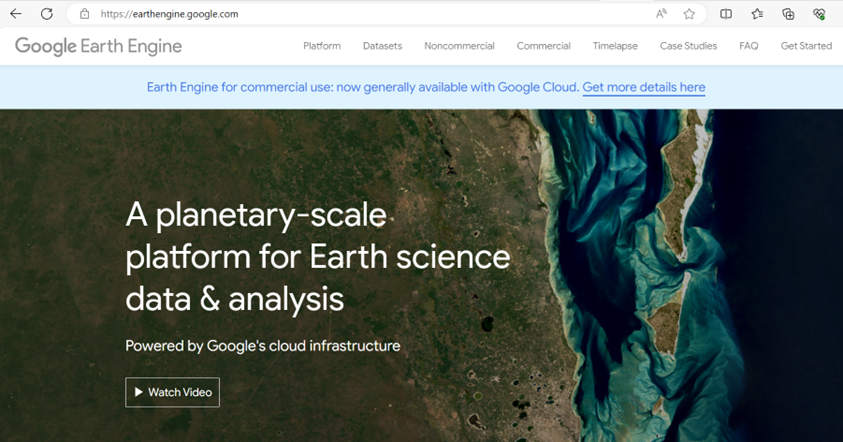Click the 'A planetary-scale' headline text
The width and height of the screenshot is (843, 442).
256,215
